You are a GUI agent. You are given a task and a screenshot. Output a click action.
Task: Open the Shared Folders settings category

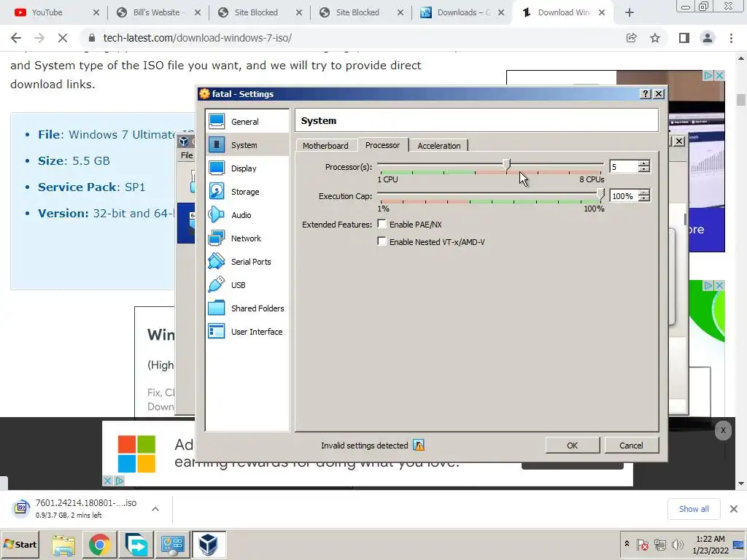click(247, 308)
